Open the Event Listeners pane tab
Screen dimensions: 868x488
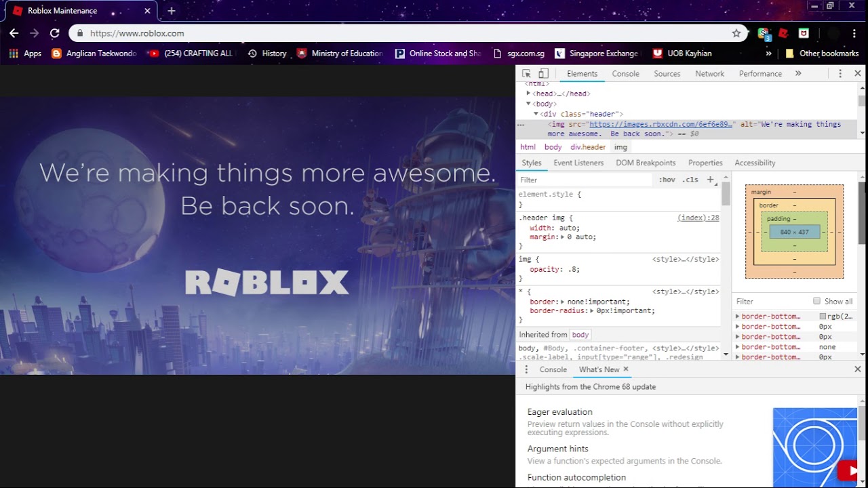pyautogui.click(x=578, y=163)
